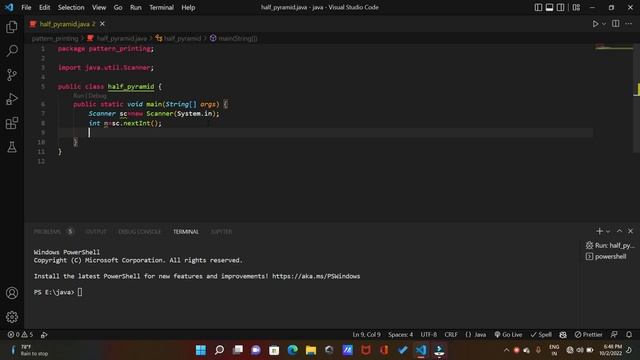Open the Testing flask view
This screenshot has width=640, height=360.
pos(12,147)
